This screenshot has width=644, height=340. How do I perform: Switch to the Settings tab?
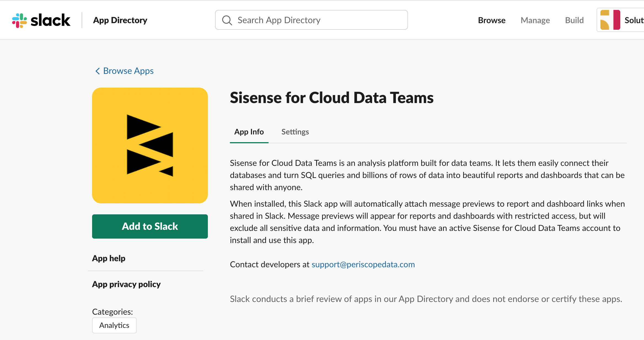(295, 132)
